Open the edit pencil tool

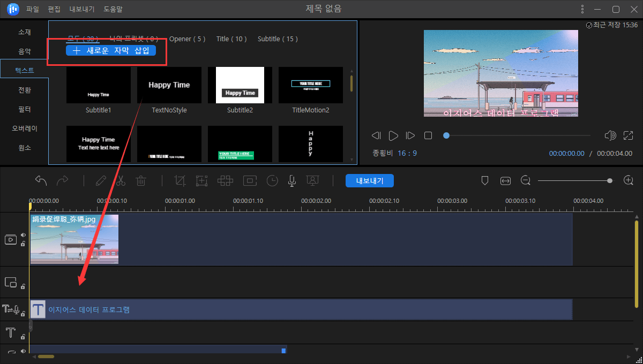tap(101, 180)
